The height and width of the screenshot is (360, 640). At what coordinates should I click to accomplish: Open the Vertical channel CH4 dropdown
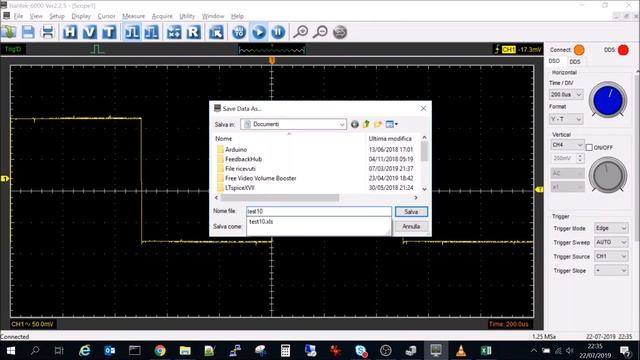(567, 145)
